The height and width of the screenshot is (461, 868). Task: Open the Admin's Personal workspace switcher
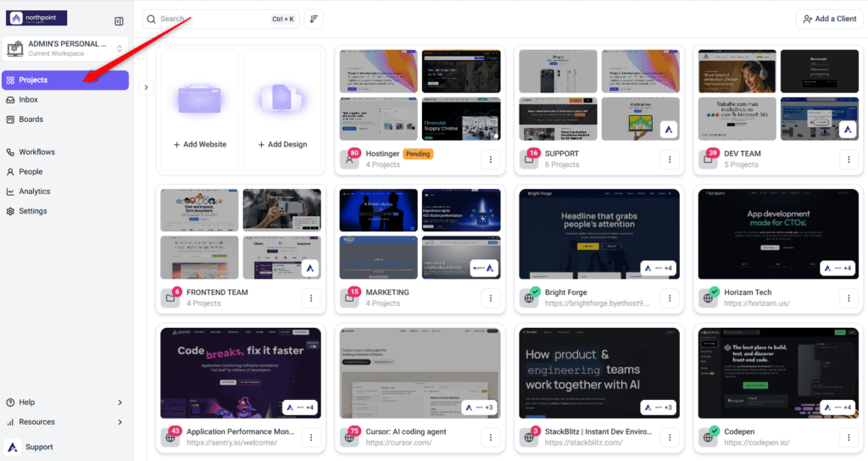(65, 48)
